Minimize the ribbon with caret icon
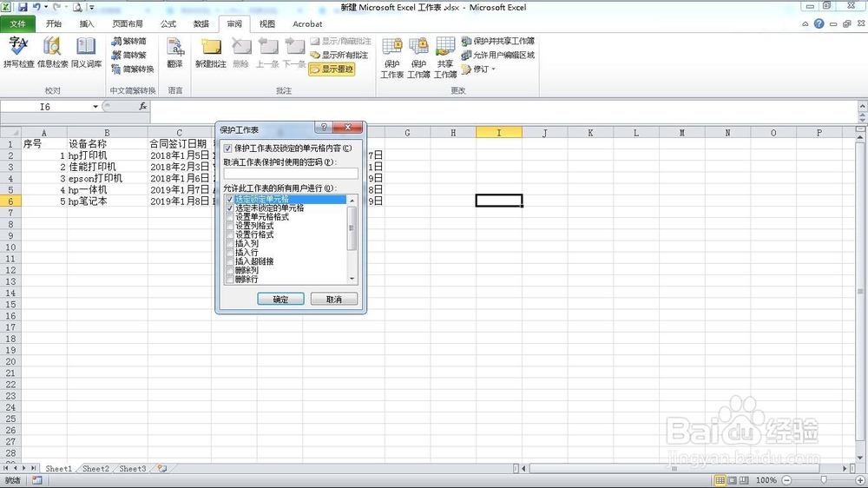The image size is (868, 488). coord(806,23)
